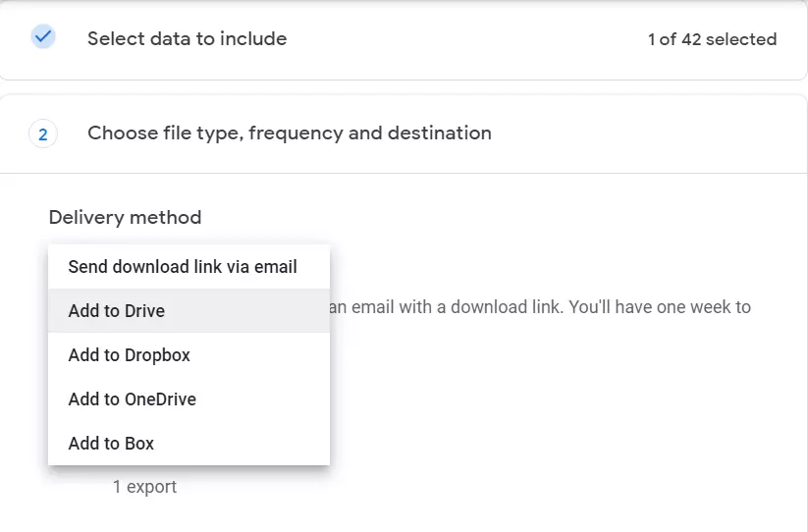Choose Add to OneDrive in the dropdown
The height and width of the screenshot is (532, 808).
pos(132,399)
